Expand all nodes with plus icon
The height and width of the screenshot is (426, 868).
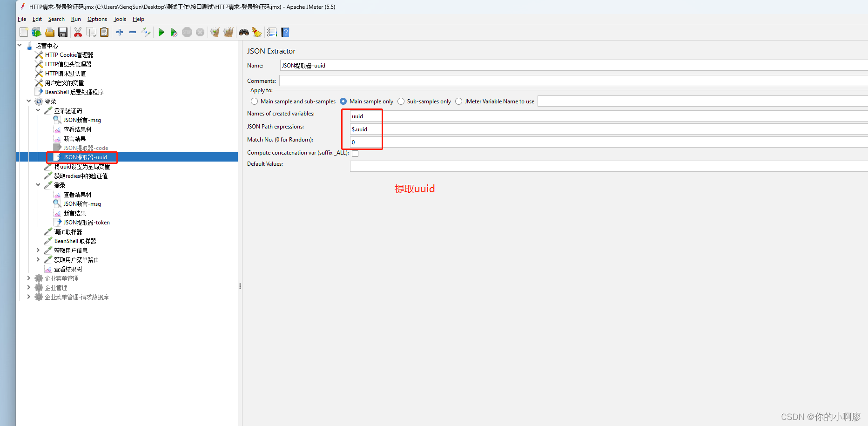pos(120,32)
